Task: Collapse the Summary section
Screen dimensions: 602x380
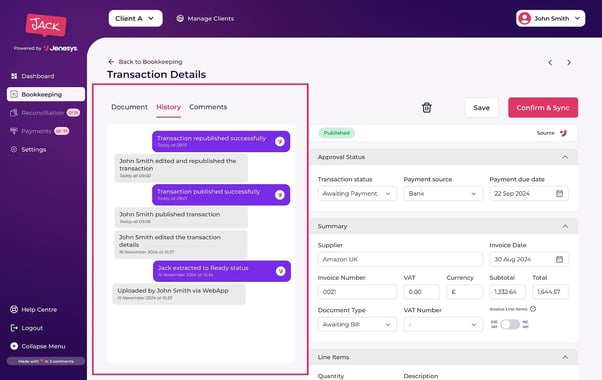Action: [565, 226]
